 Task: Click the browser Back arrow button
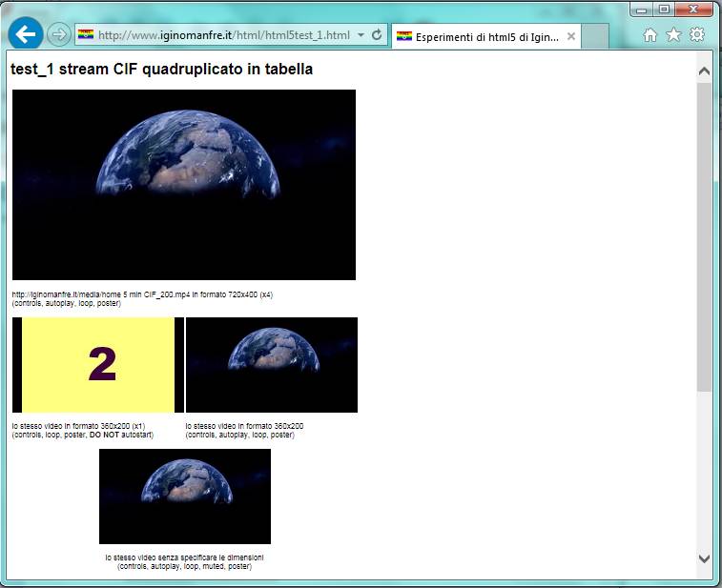click(x=26, y=34)
